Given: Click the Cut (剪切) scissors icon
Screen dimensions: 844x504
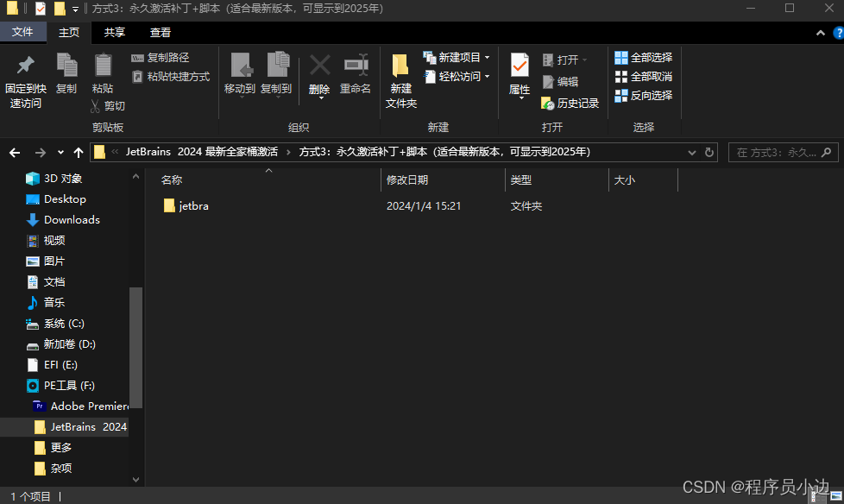Looking at the screenshot, I should coord(95,106).
